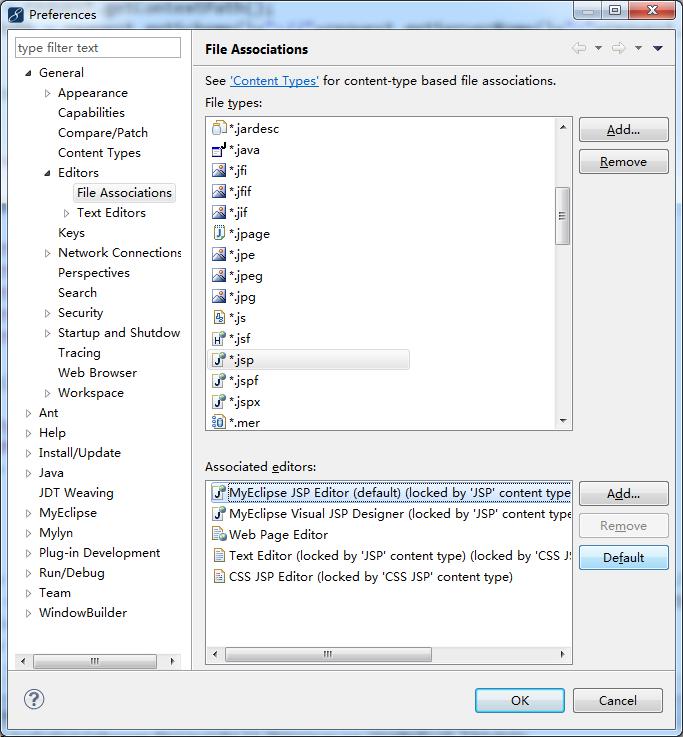Select the *.java file type icon
This screenshot has width=683, height=737.
(219, 149)
